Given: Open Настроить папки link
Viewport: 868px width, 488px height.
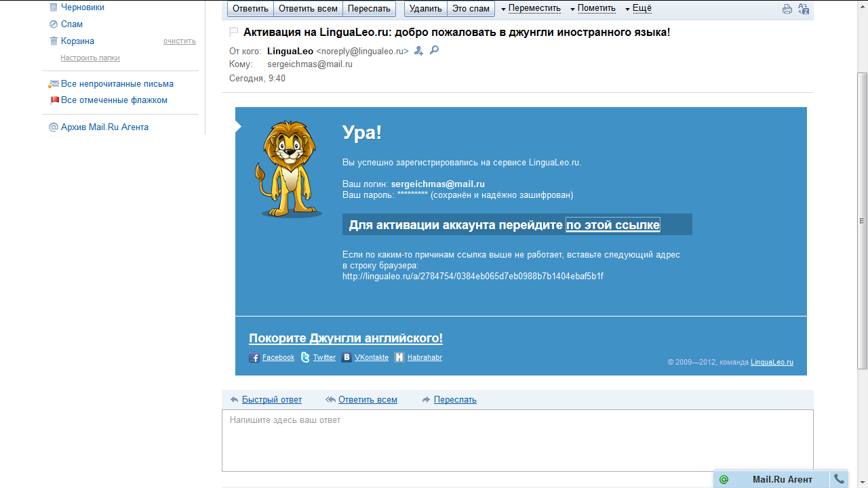Looking at the screenshot, I should 90,58.
